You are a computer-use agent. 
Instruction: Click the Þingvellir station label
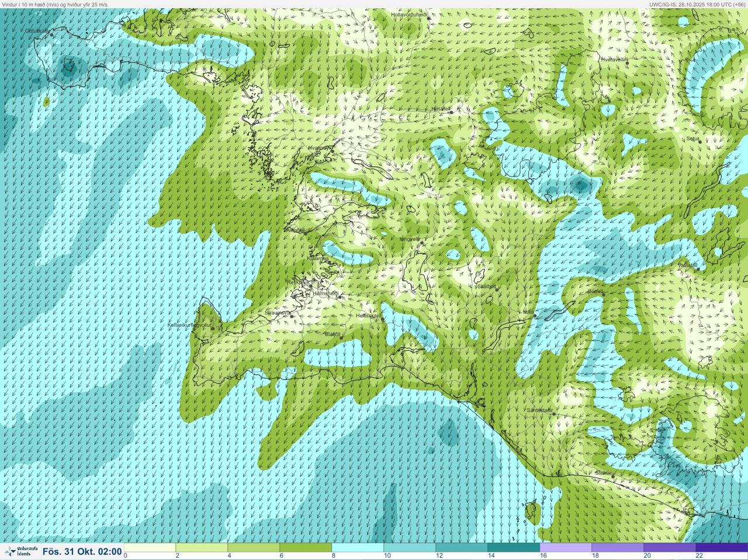tap(410, 239)
